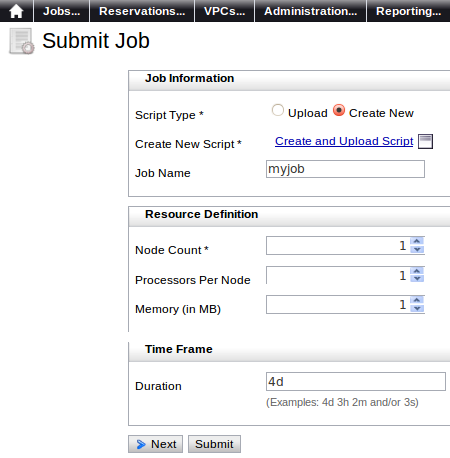Image resolution: width=450 pixels, height=458 pixels.
Task: Increase Memory value with up arrow
Action: click(x=417, y=300)
